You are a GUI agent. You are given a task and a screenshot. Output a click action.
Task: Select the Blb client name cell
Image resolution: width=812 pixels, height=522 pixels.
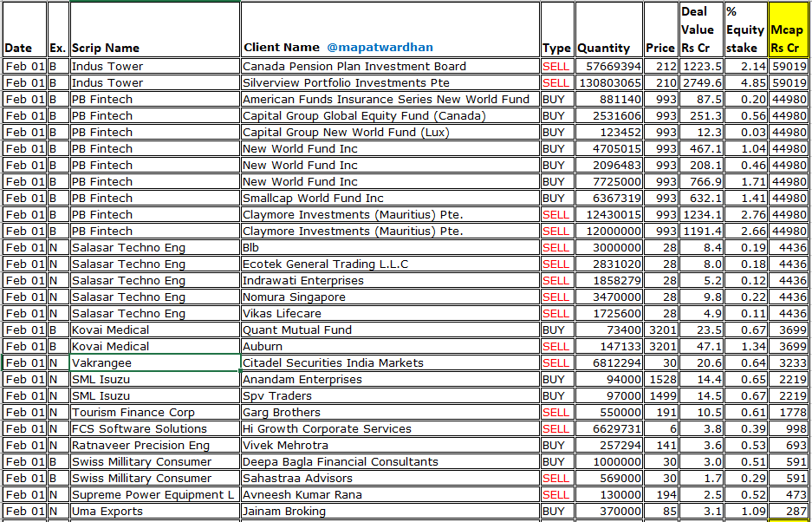[391, 248]
